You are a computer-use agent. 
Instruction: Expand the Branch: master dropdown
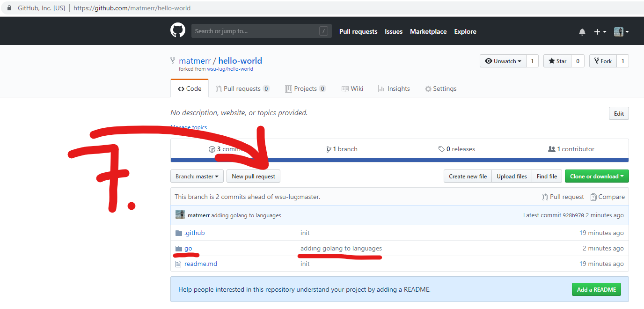197,176
